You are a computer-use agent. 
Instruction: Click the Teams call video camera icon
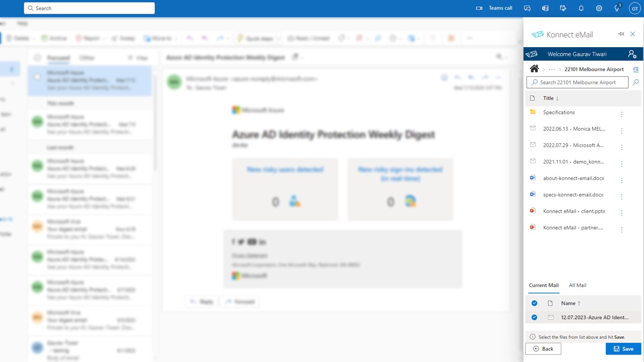(479, 8)
